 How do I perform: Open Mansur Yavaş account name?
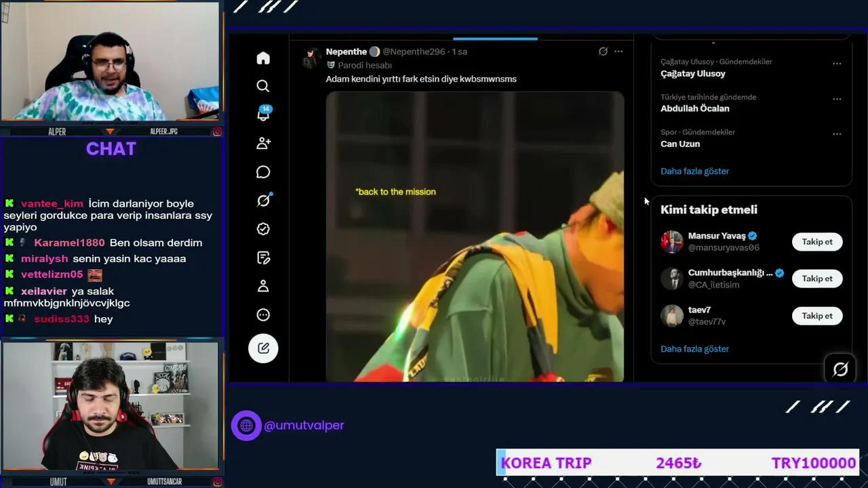pos(717,236)
